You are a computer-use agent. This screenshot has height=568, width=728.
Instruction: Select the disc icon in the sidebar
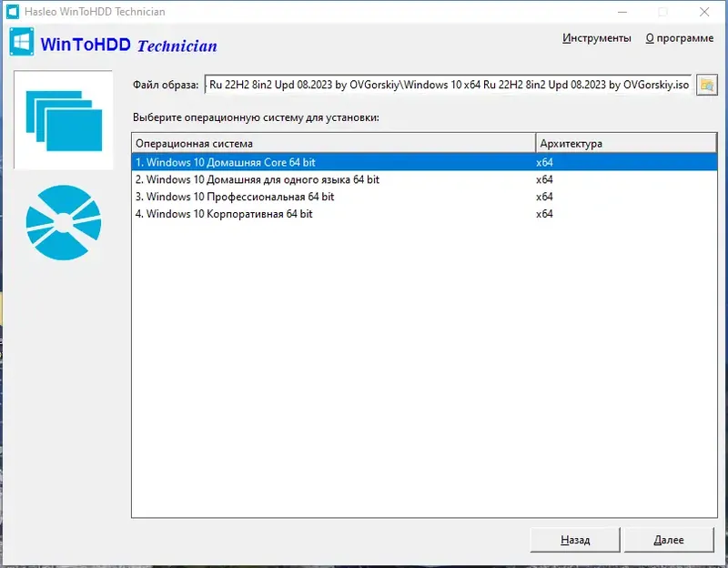coord(64,222)
